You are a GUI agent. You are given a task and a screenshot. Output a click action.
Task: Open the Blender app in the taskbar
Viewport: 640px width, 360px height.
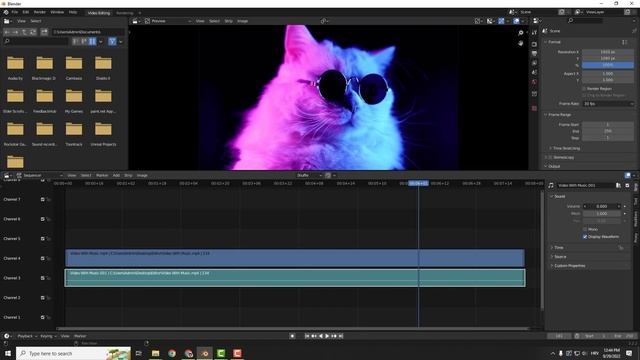pyautogui.click(x=204, y=353)
